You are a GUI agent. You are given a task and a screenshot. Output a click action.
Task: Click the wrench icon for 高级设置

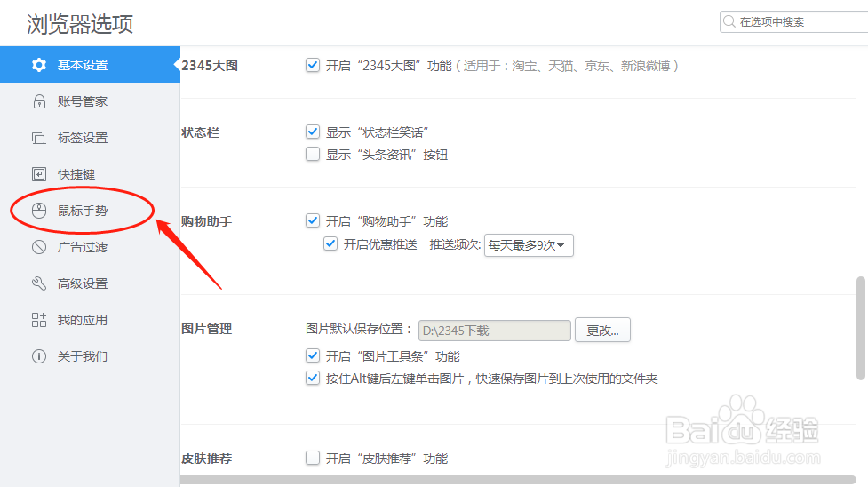pyautogui.click(x=39, y=283)
